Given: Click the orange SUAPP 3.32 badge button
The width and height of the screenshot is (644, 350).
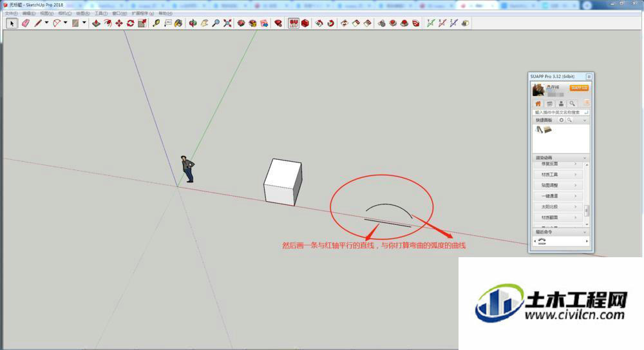Looking at the screenshot, I should [579, 88].
